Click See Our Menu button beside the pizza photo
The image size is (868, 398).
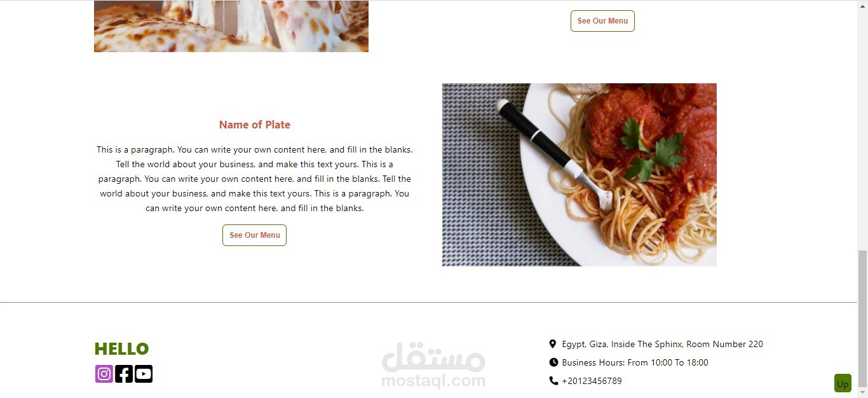tap(602, 21)
